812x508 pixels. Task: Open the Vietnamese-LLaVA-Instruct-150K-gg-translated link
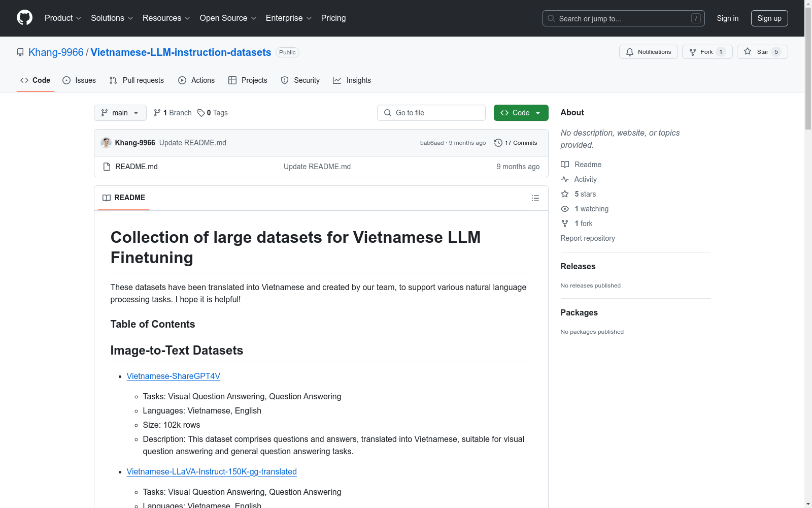point(212,471)
